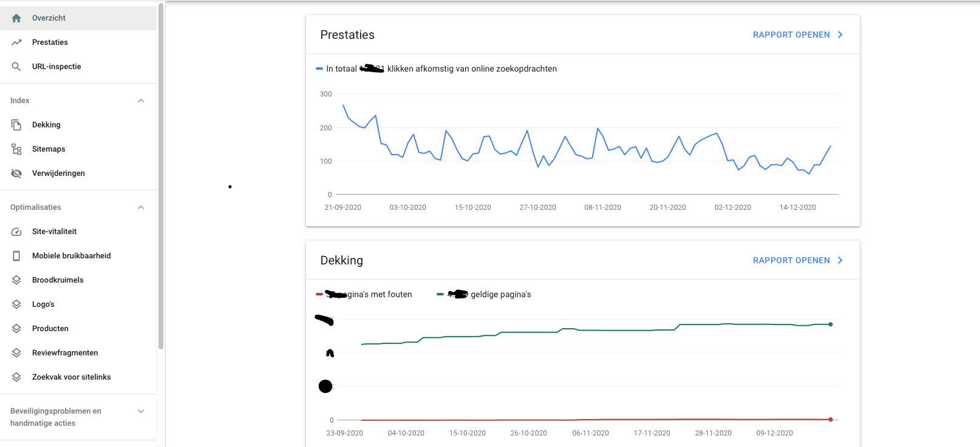Click the 17-11-2020 axis label in Dekking chart

pos(652,433)
